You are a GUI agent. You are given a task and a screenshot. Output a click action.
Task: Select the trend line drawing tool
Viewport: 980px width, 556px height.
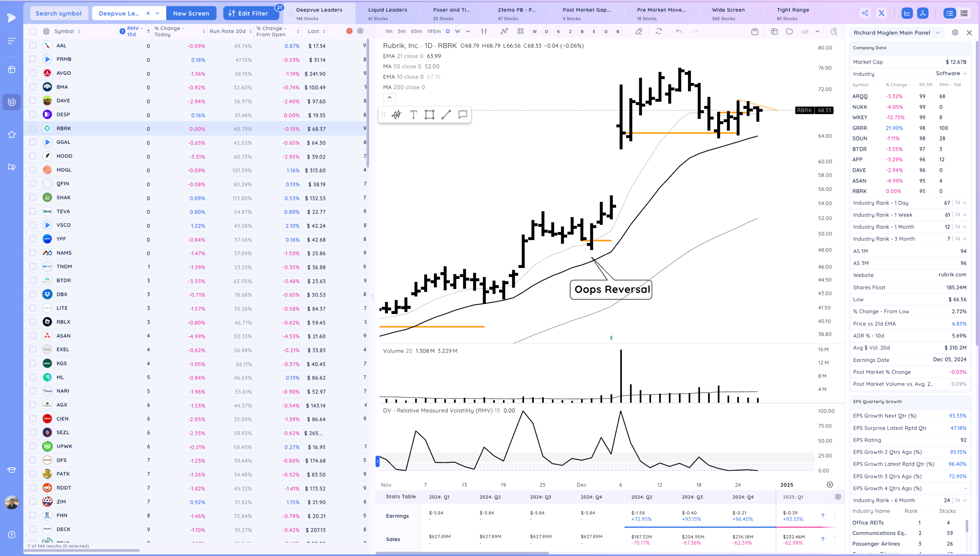pyautogui.click(x=446, y=115)
